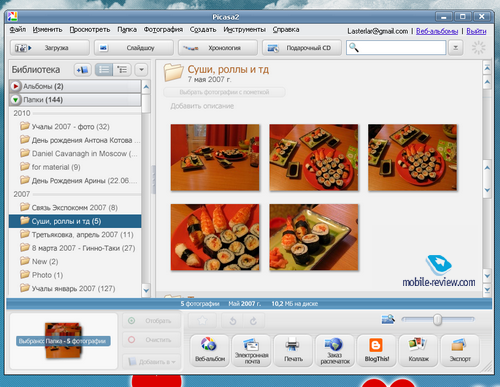Image resolution: width=500 pixels, height=387 pixels.
Task: Start the Слайдшоу slideshow
Action: 134,48
